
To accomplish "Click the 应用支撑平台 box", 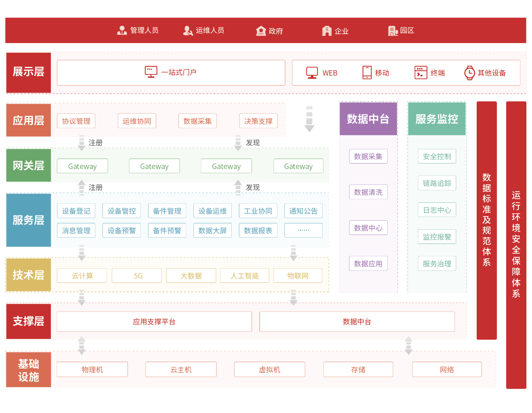I will click(x=154, y=322).
